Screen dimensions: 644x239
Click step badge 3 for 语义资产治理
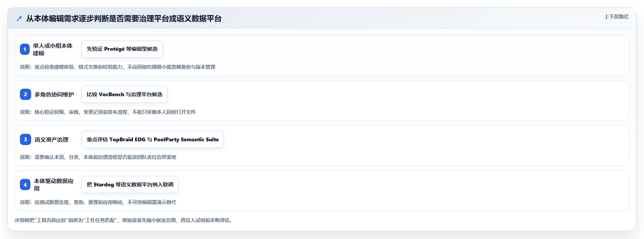(x=25, y=139)
